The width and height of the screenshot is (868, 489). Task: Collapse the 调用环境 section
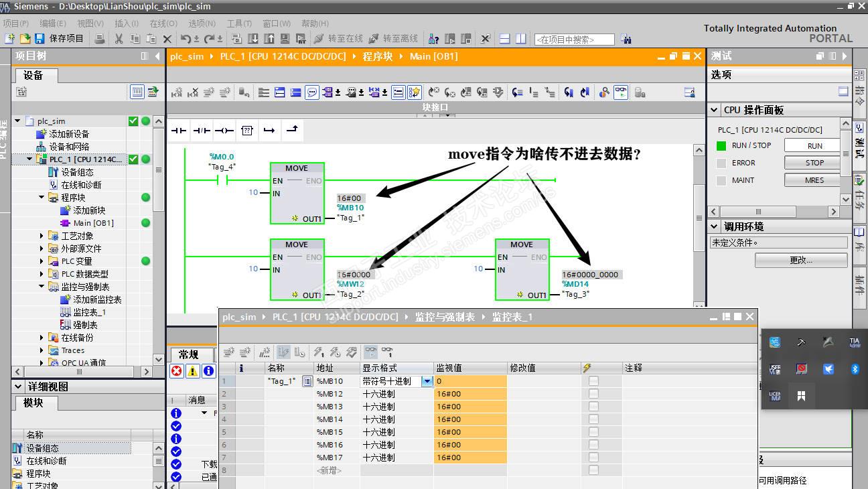(714, 226)
